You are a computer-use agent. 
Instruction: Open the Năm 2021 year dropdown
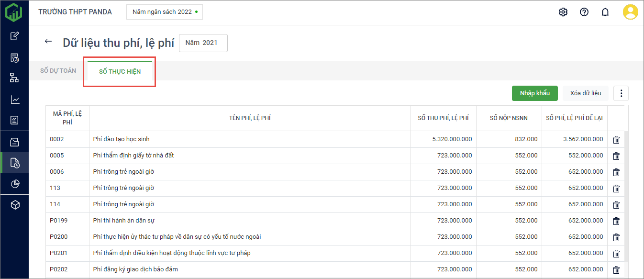(x=203, y=43)
